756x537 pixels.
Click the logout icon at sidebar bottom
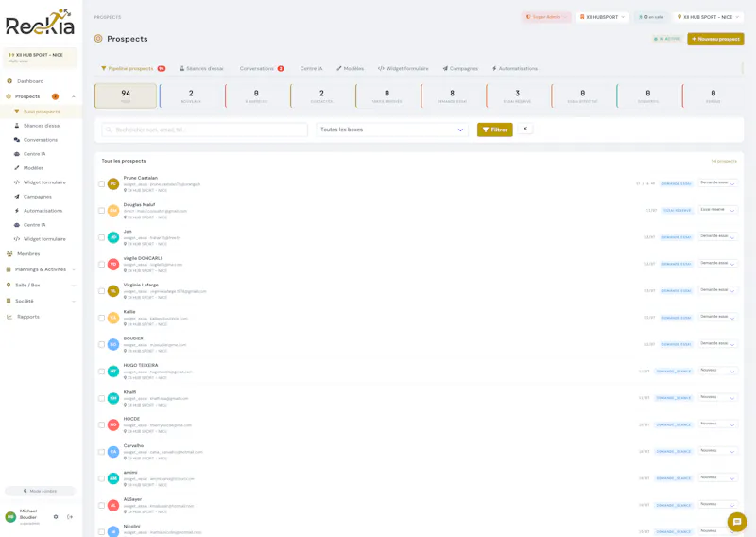(70, 517)
